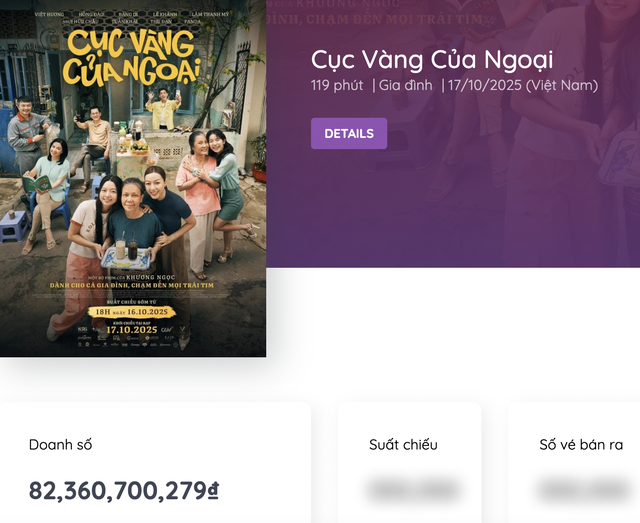Screen dimensions: 640x523
Task: Click the Suất chiếu label
Action: [x=403, y=445]
